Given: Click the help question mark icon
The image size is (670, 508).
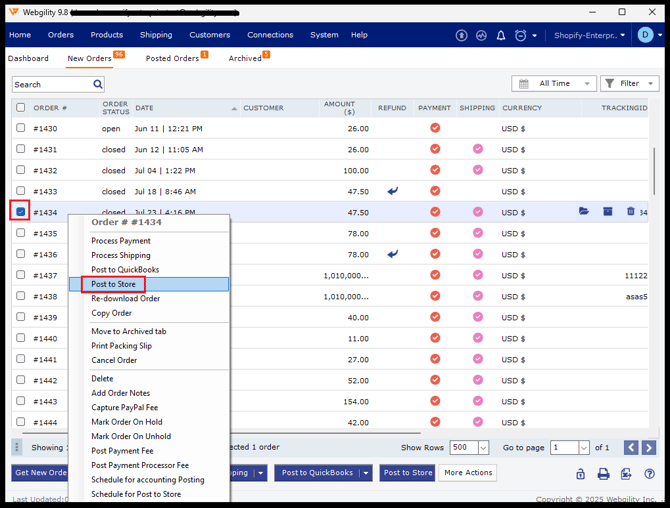Looking at the screenshot, I should tap(649, 474).
